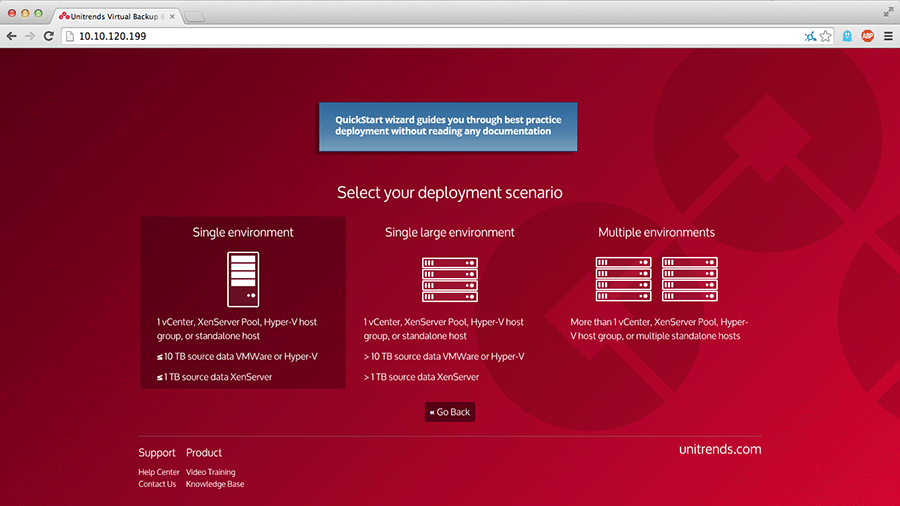
Task: Click the macOS red close window button
Action: point(11,13)
